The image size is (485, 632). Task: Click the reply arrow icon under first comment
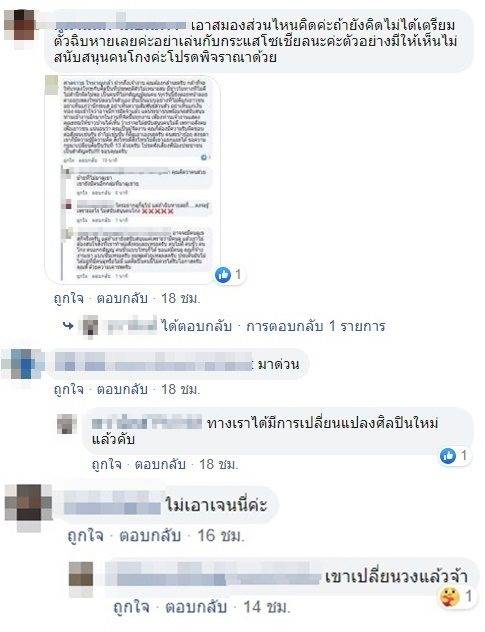[69, 326]
